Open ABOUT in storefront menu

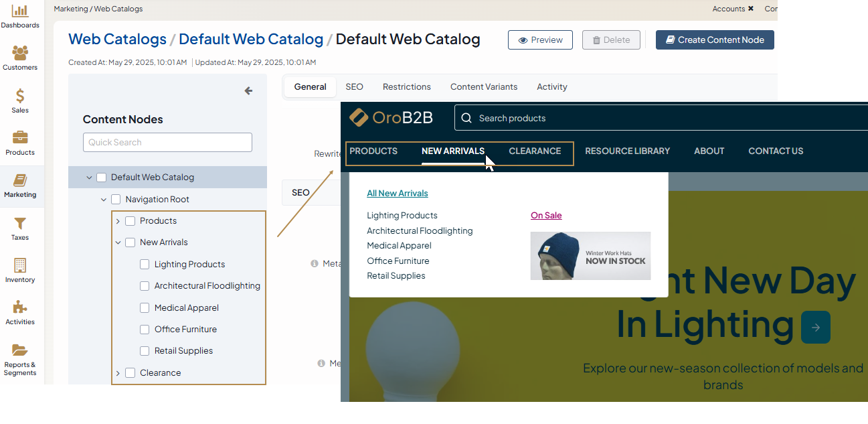(709, 151)
